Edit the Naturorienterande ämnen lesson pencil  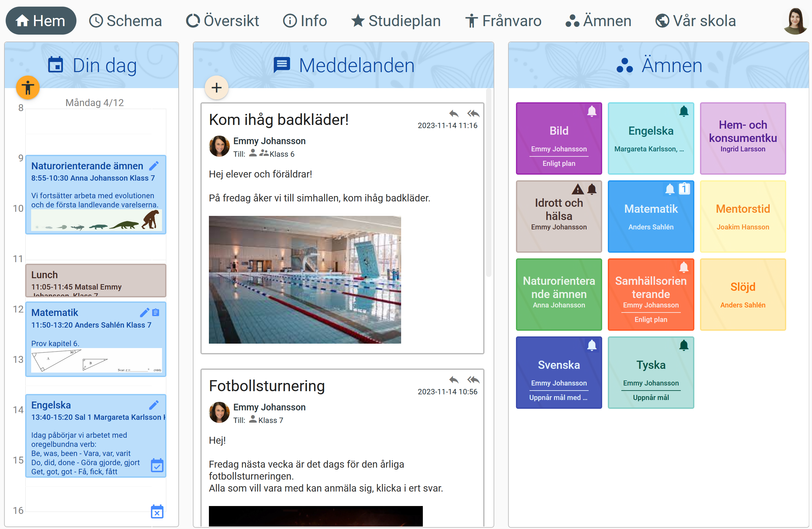click(154, 166)
